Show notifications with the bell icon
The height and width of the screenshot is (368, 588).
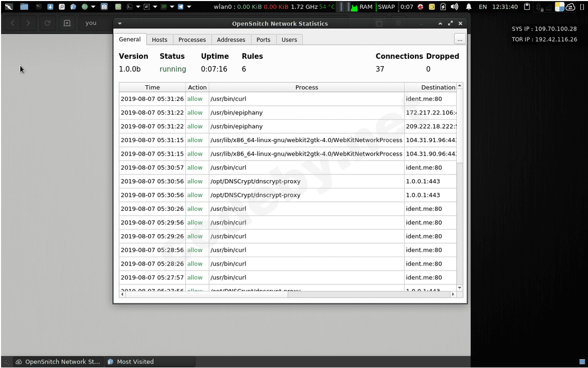[x=468, y=7]
